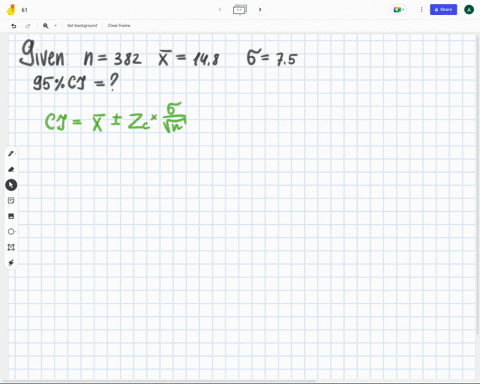The height and width of the screenshot is (384, 480).
Task: Redo the last action
Action: coord(28,26)
